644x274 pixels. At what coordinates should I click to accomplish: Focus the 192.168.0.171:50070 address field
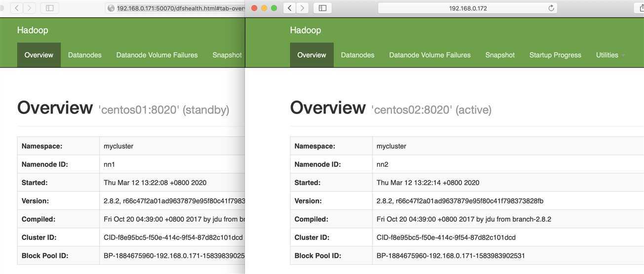point(175,8)
